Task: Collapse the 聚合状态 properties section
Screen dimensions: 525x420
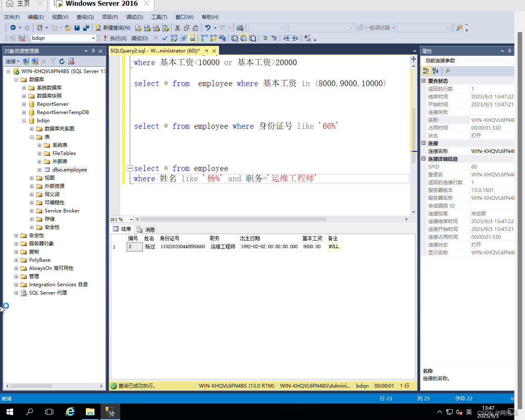Action: (x=424, y=81)
